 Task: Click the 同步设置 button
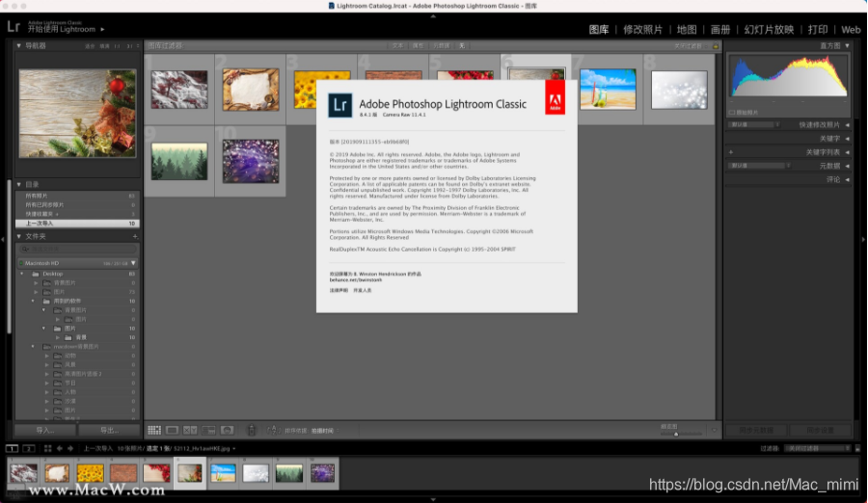pos(821,431)
